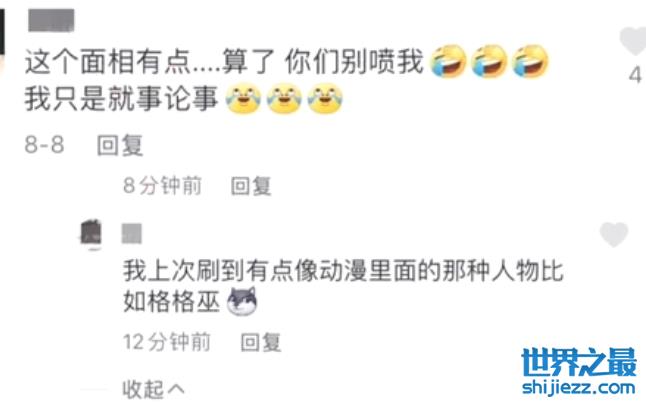Click the husky dog emoji in the reply

coord(242,302)
